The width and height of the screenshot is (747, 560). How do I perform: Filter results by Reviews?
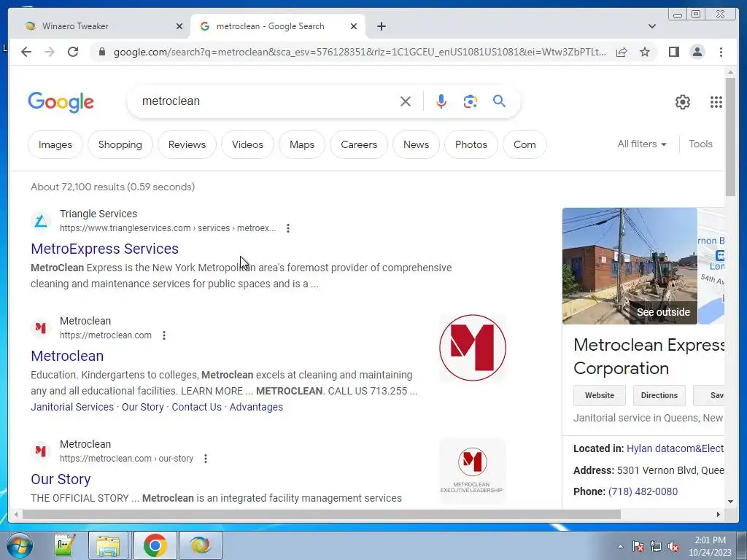pos(187,144)
